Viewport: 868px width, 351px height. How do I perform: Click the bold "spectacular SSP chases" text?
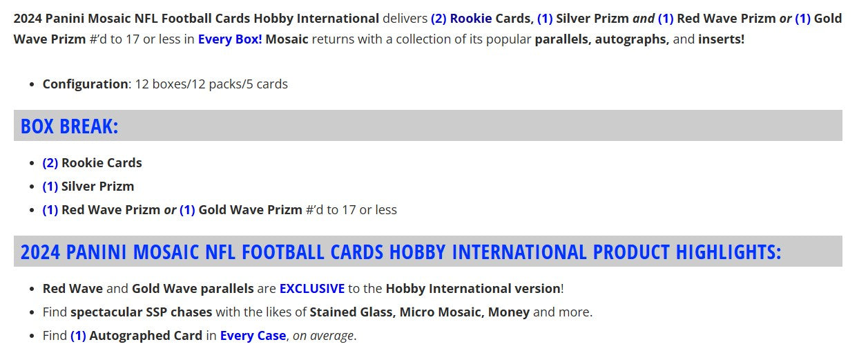click(x=141, y=312)
